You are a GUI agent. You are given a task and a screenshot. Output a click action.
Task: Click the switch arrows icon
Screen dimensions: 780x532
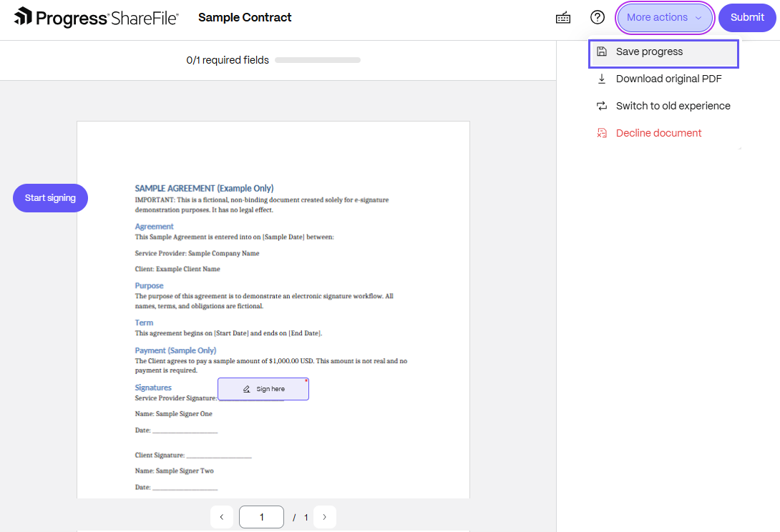coord(601,106)
